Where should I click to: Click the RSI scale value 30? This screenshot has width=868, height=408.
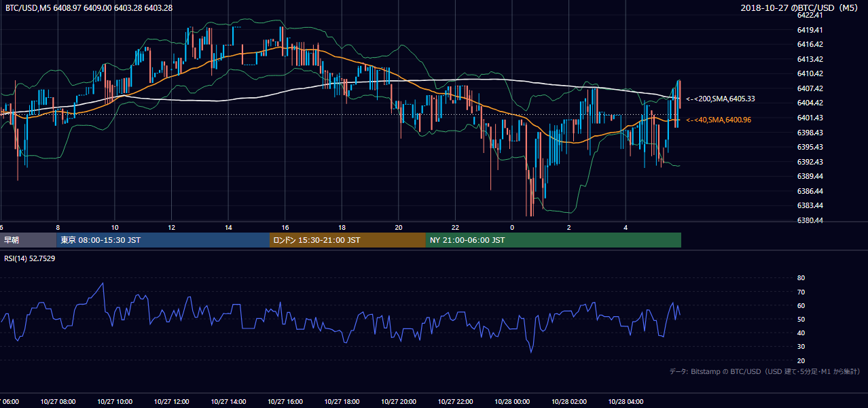[x=801, y=347]
